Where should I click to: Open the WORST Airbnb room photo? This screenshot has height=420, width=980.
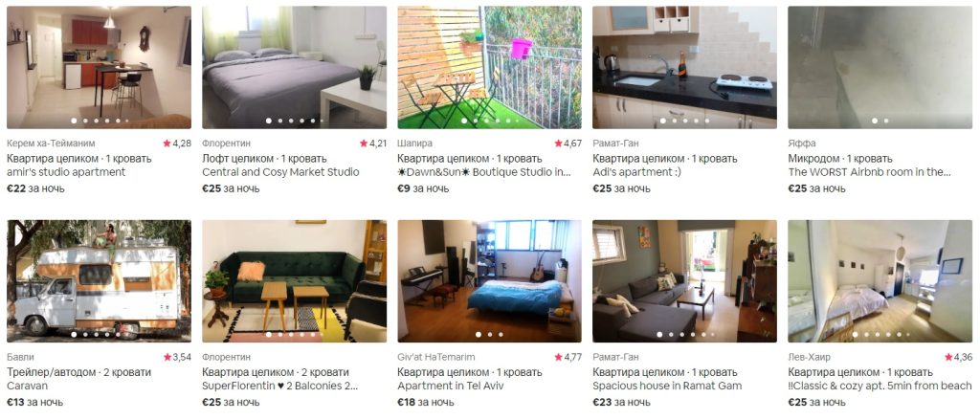(x=880, y=68)
